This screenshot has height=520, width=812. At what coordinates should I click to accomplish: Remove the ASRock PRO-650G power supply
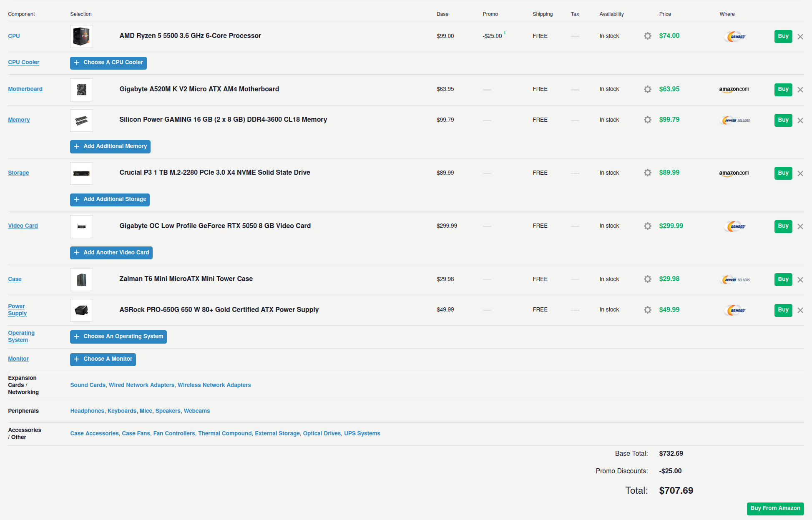click(800, 310)
